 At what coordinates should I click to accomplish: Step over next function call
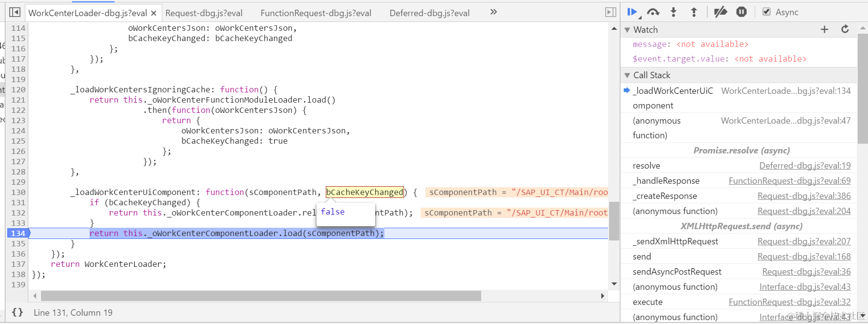(653, 12)
